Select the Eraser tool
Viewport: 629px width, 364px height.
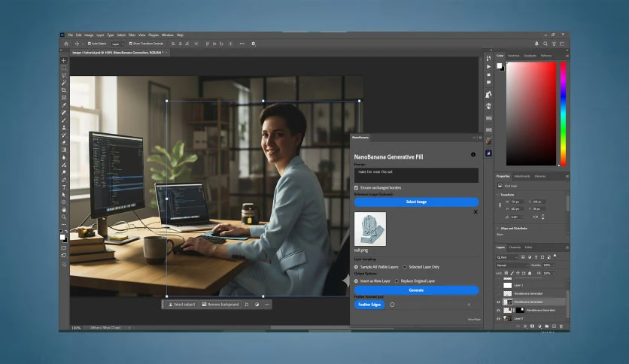[x=64, y=142]
